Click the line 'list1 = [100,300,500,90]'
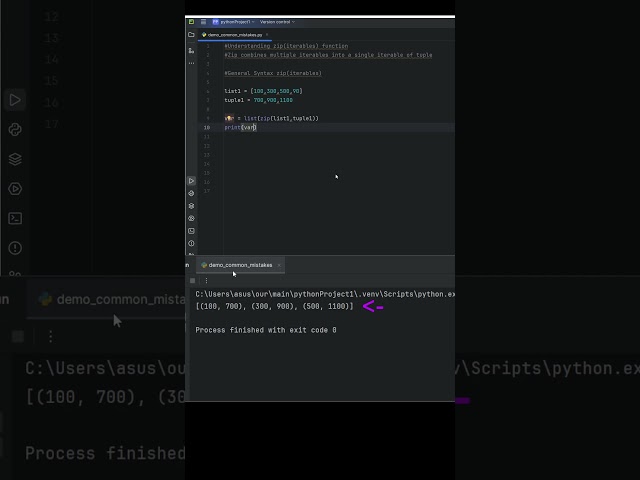 click(x=263, y=91)
